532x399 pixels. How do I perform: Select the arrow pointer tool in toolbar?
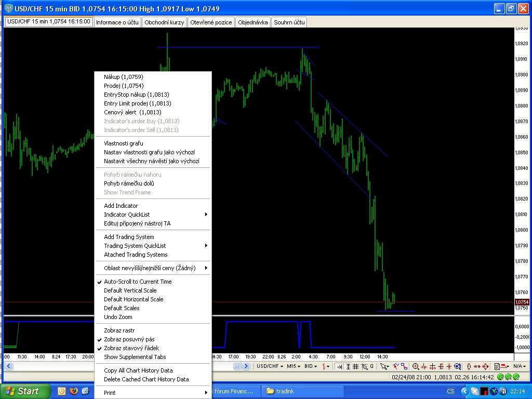(384, 366)
